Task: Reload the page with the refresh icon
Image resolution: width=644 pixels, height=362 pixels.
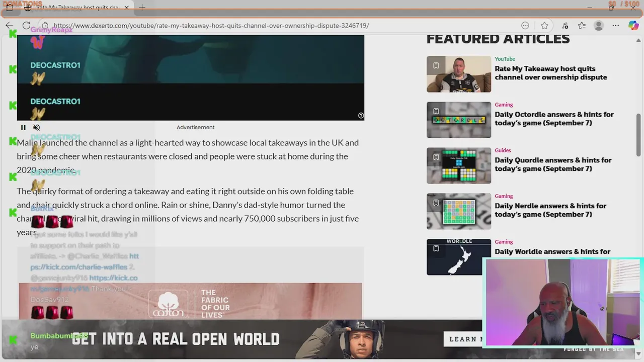Action: pyautogui.click(x=26, y=25)
